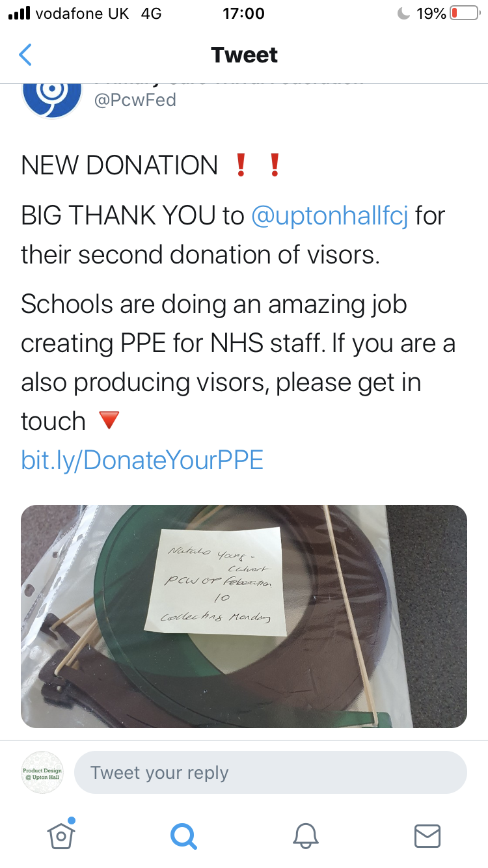
Task: Open the Search magnifier tab
Action: click(183, 835)
